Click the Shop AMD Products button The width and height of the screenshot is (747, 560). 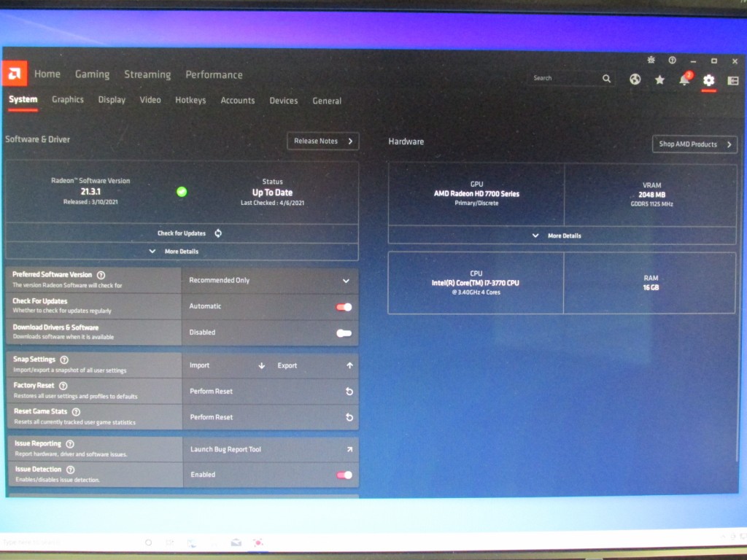click(694, 144)
